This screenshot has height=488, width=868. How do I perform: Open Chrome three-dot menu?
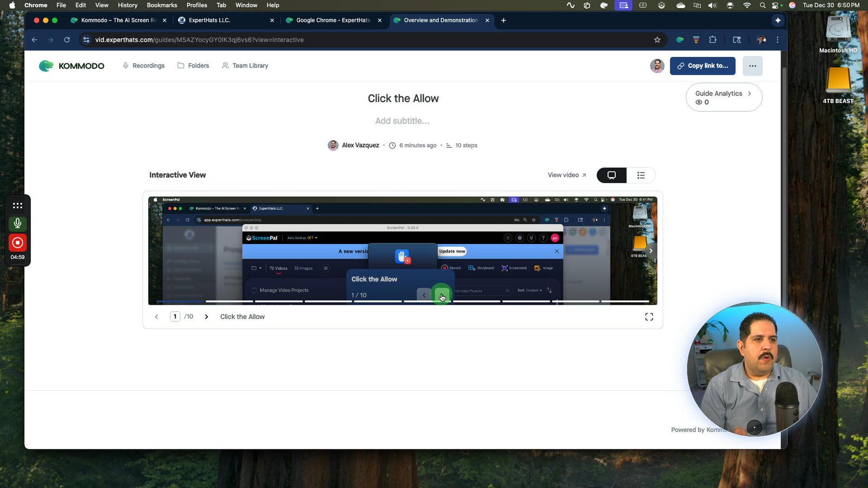point(777,40)
